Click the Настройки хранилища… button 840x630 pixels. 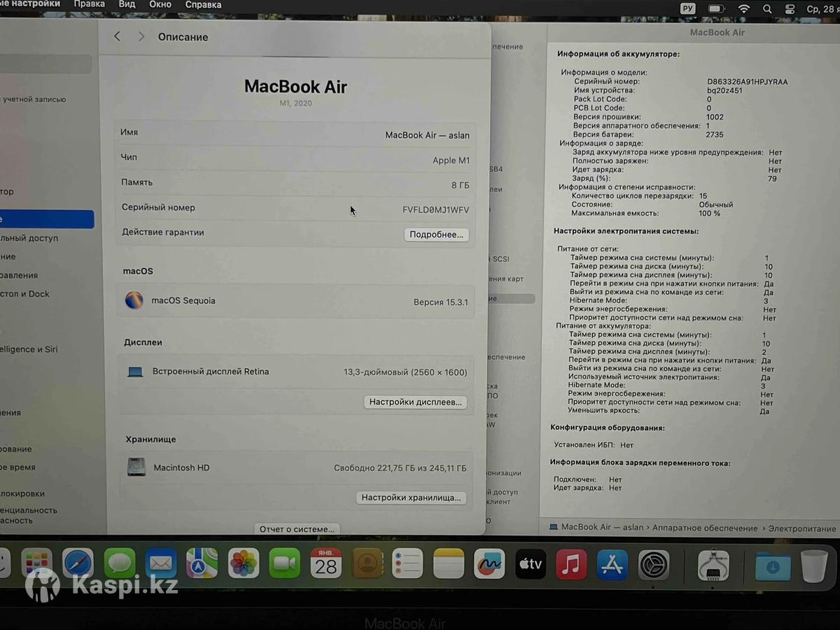[411, 498]
